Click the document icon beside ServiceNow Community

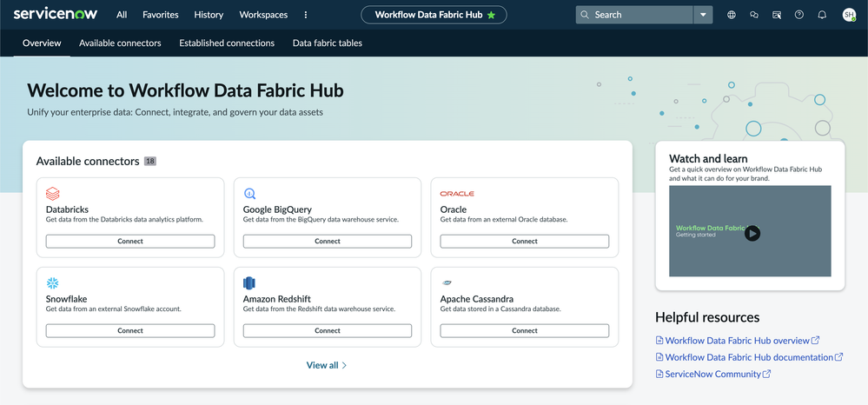click(659, 374)
